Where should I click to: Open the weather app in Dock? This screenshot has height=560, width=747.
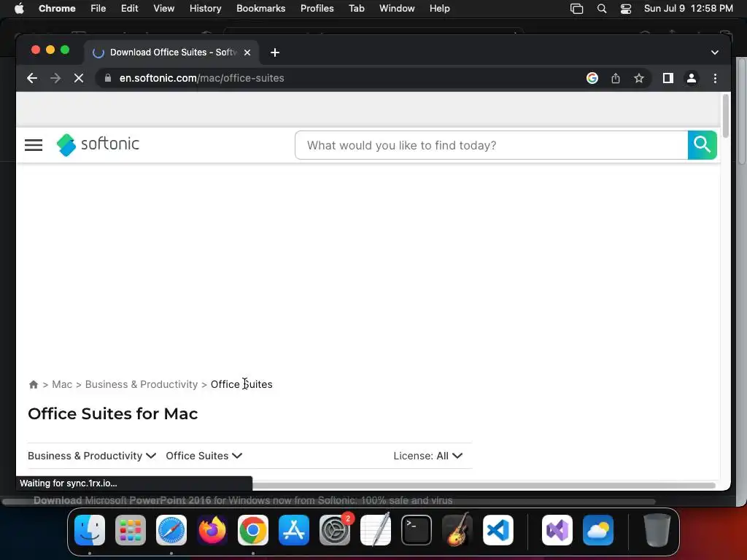(598, 530)
